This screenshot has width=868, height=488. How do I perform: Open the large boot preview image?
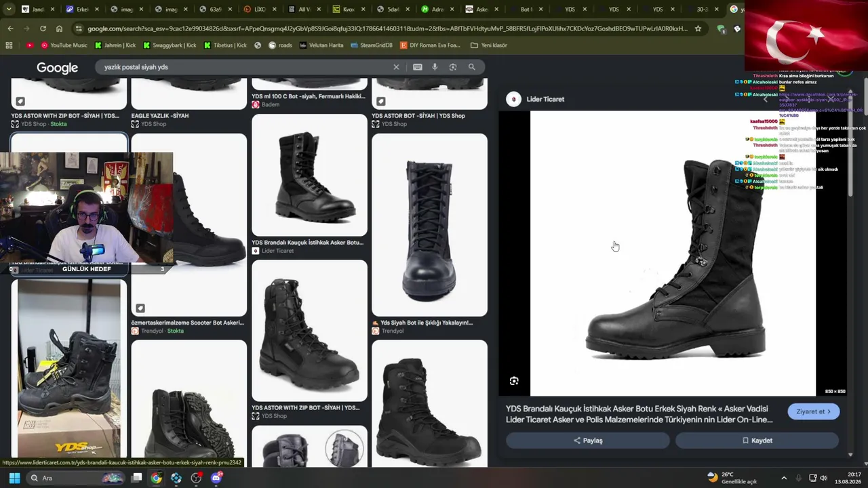point(673,253)
